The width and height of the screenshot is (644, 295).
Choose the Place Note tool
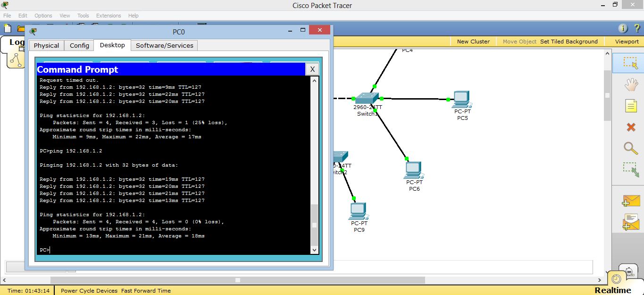(631, 106)
